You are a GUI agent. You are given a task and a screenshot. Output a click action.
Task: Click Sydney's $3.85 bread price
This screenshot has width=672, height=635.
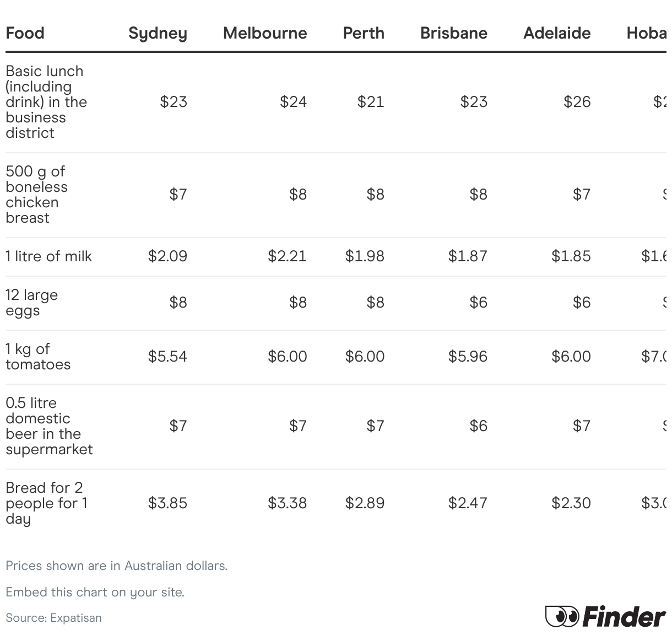click(x=167, y=503)
